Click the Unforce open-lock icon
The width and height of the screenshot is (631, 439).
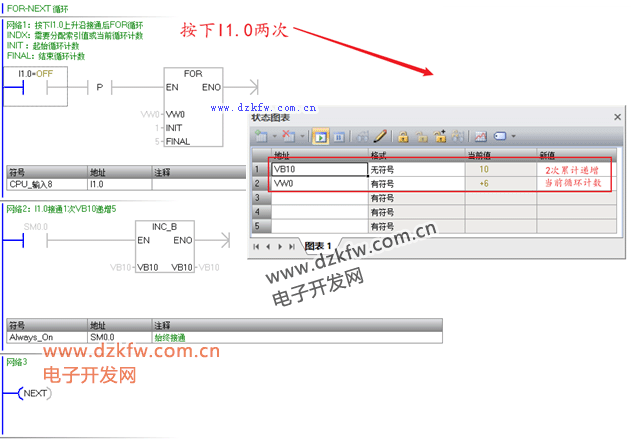coord(422,135)
